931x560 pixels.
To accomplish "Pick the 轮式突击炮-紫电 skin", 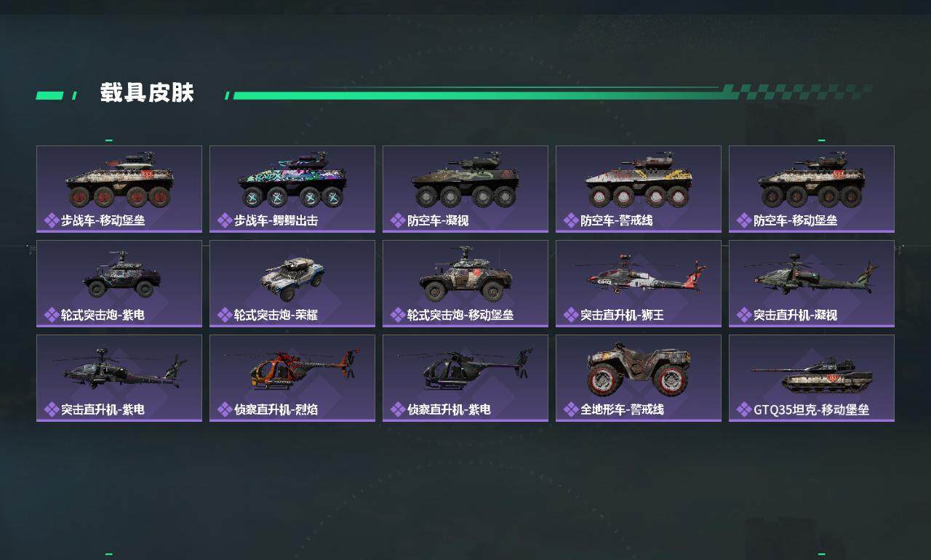I will point(119,284).
